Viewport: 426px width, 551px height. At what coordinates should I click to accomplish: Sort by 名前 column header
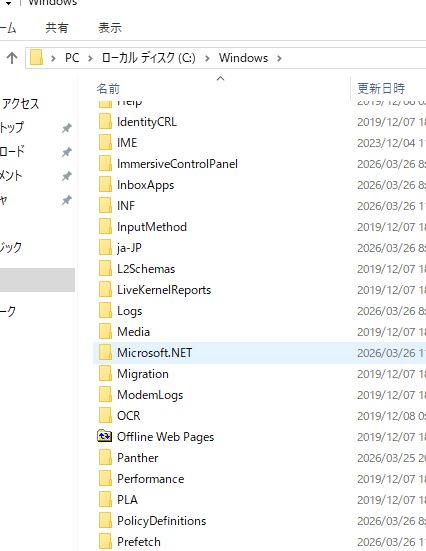click(108, 89)
